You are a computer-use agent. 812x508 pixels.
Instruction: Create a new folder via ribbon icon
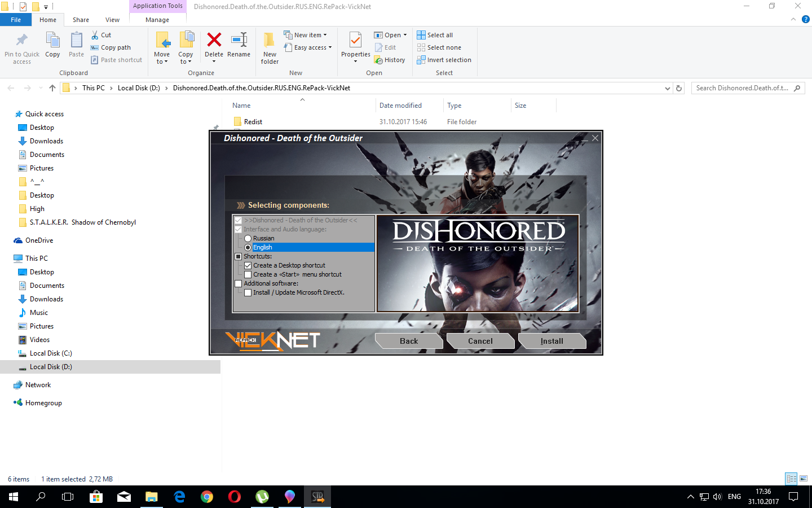270,41
